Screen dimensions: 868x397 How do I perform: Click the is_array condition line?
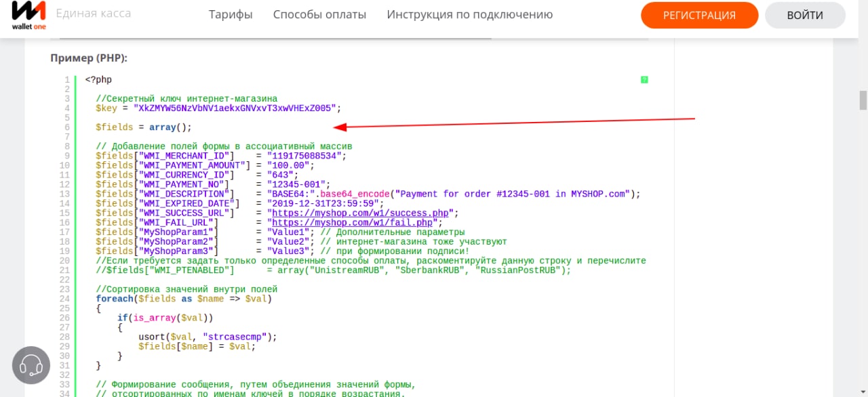tap(165, 317)
